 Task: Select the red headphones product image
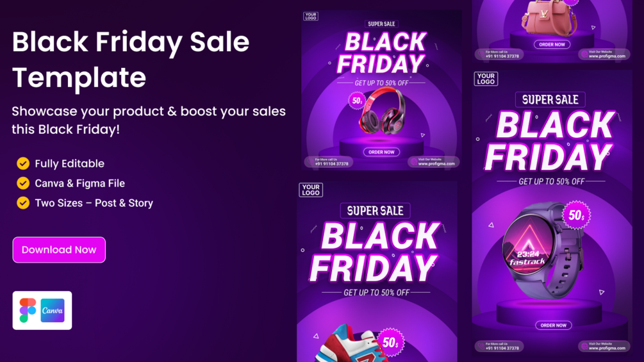pyautogui.click(x=382, y=111)
